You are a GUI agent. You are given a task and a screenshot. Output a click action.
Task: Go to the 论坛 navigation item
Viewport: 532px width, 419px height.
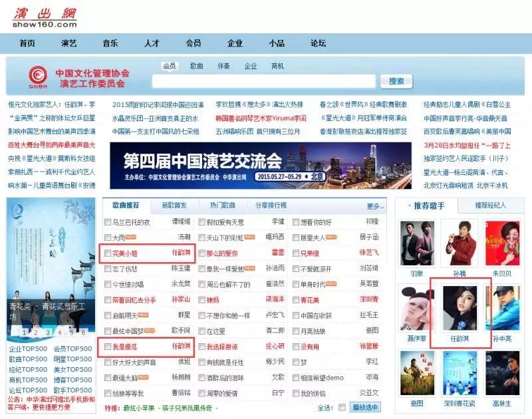(x=318, y=43)
